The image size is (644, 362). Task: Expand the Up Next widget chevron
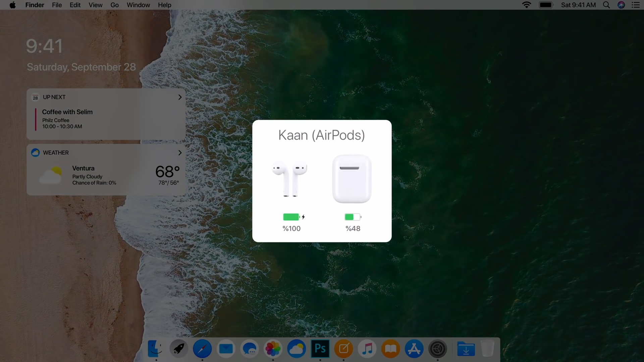[x=180, y=97]
